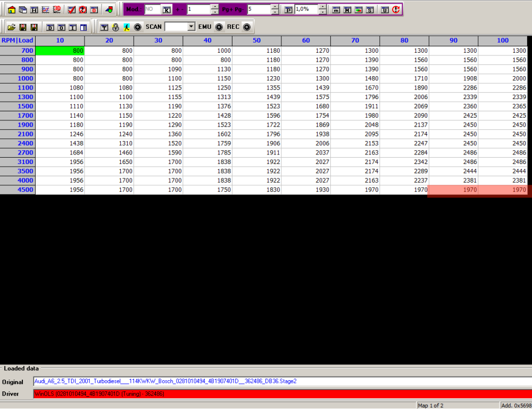Click the S toolbar icon

click(370, 10)
